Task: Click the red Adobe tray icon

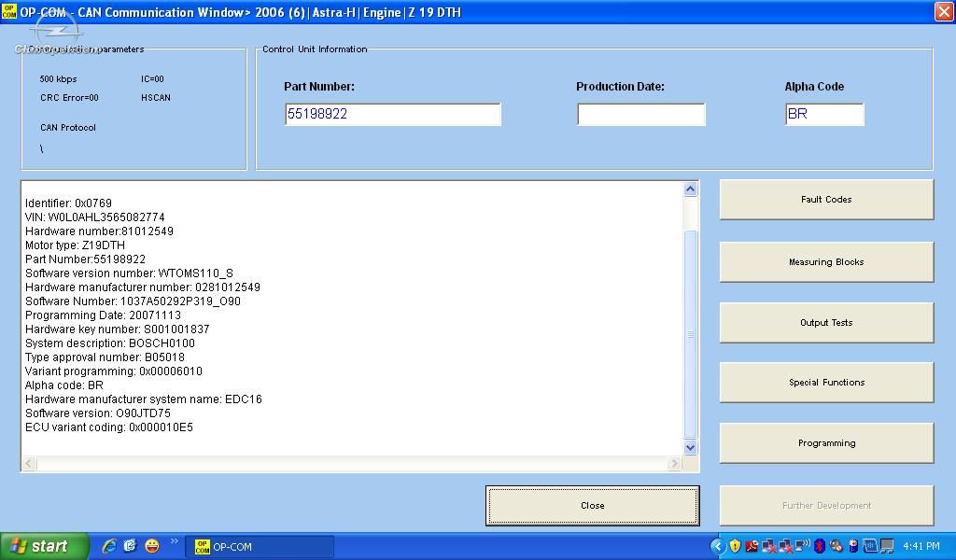Action: (752, 547)
